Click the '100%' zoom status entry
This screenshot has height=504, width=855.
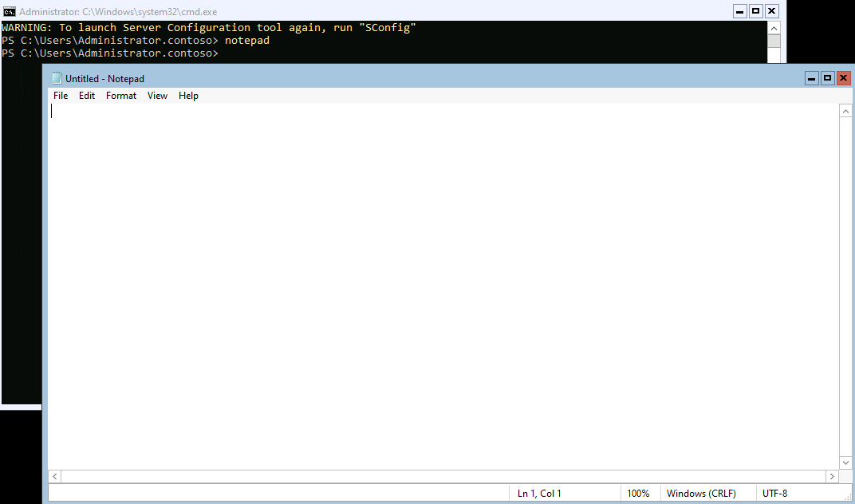pyautogui.click(x=638, y=494)
